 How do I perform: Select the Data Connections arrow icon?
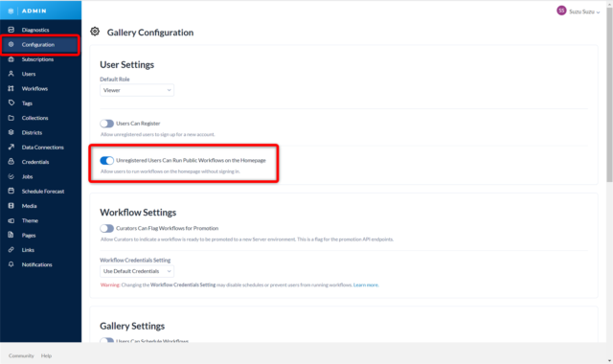(11, 148)
